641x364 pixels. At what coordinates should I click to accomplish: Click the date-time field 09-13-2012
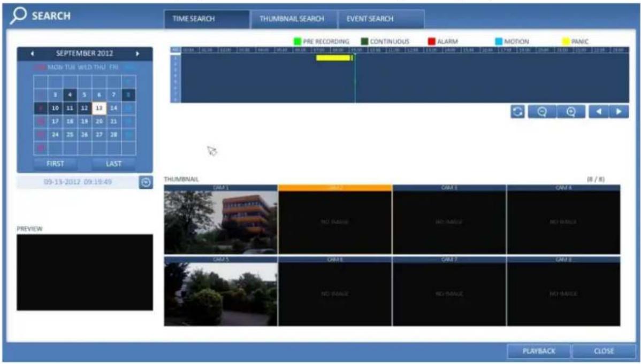coord(78,182)
